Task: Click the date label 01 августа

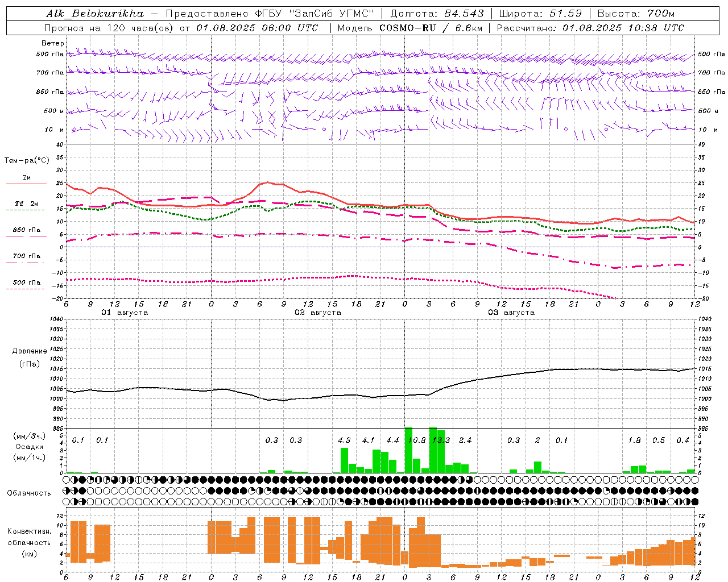Action: point(125,313)
